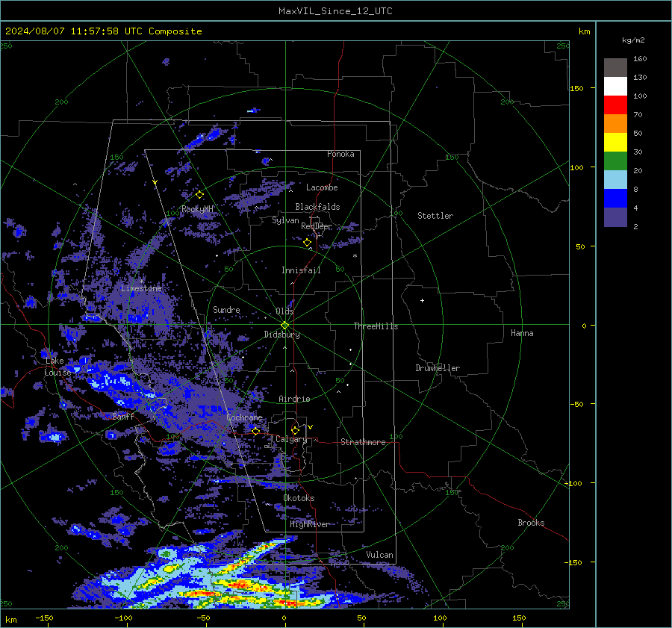The width and height of the screenshot is (672, 628).
Task: Click the Strathmore label
Action: click(363, 442)
